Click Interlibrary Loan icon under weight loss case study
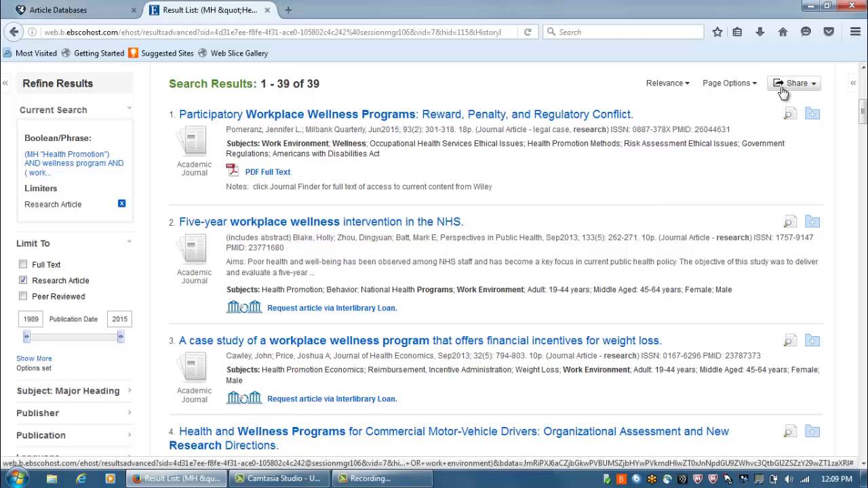This screenshot has width=868, height=488. click(244, 398)
